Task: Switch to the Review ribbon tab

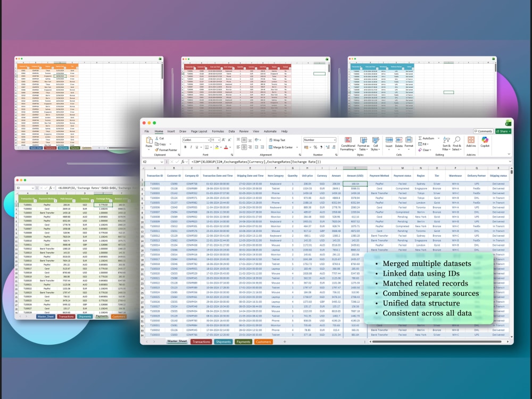Action: point(244,131)
